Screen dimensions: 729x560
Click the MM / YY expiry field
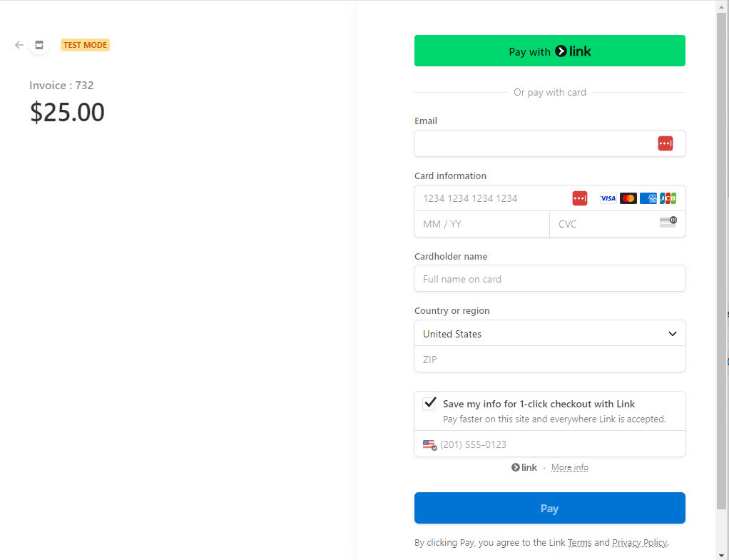481,224
